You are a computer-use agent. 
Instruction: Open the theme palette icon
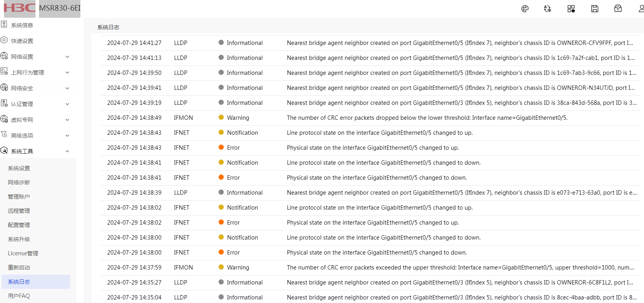[525, 9]
